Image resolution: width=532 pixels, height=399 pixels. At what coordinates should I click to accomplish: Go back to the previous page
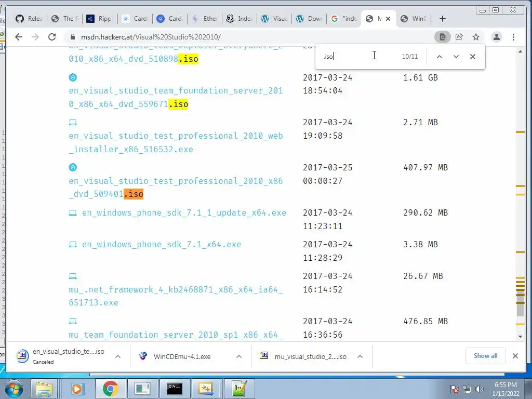(x=19, y=37)
